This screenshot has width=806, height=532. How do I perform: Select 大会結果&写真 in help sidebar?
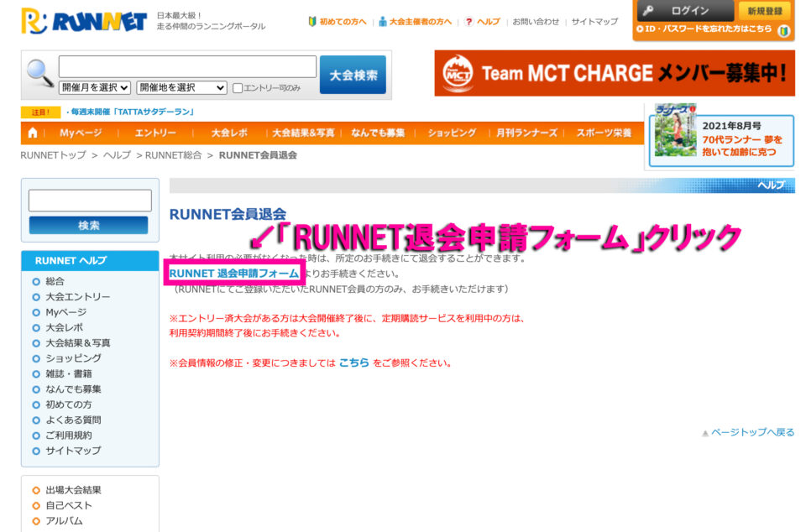coord(77,343)
